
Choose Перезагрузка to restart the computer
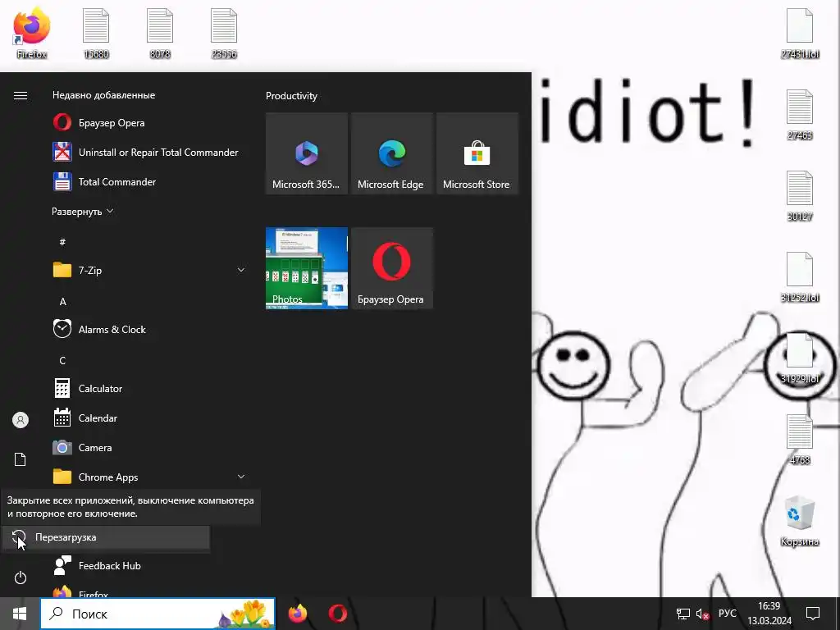[x=106, y=536]
